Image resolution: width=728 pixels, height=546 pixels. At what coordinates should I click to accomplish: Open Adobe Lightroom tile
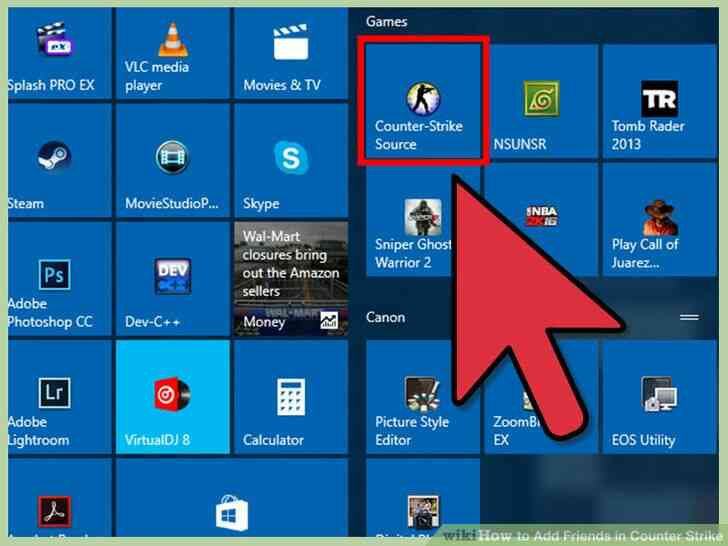coord(59,397)
